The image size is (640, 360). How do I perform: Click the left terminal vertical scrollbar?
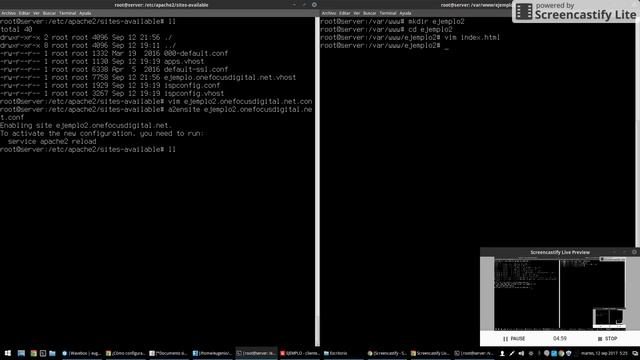tap(317, 182)
